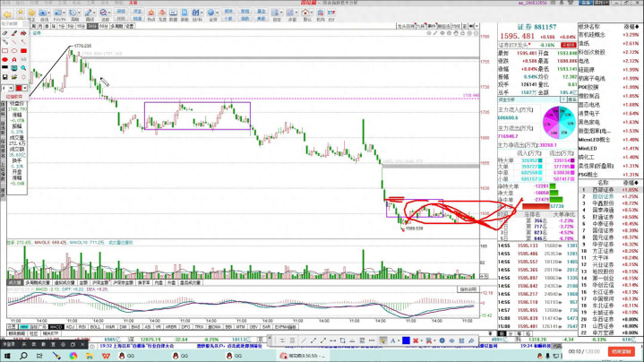The width and height of the screenshot is (644, 362).
Task: Sort sector list by 涨幅 header
Action: tap(631, 27)
